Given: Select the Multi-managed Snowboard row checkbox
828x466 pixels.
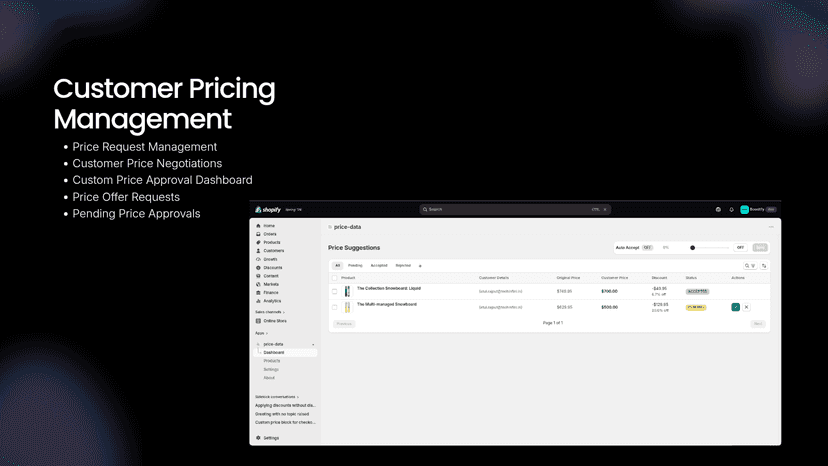Looking at the screenshot, I should [x=334, y=307].
